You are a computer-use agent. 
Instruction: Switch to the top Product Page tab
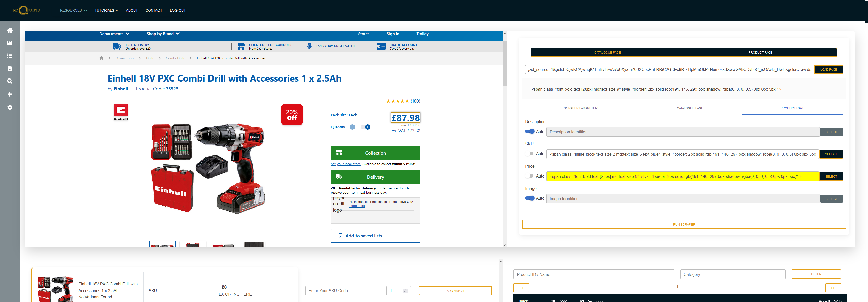pos(760,53)
